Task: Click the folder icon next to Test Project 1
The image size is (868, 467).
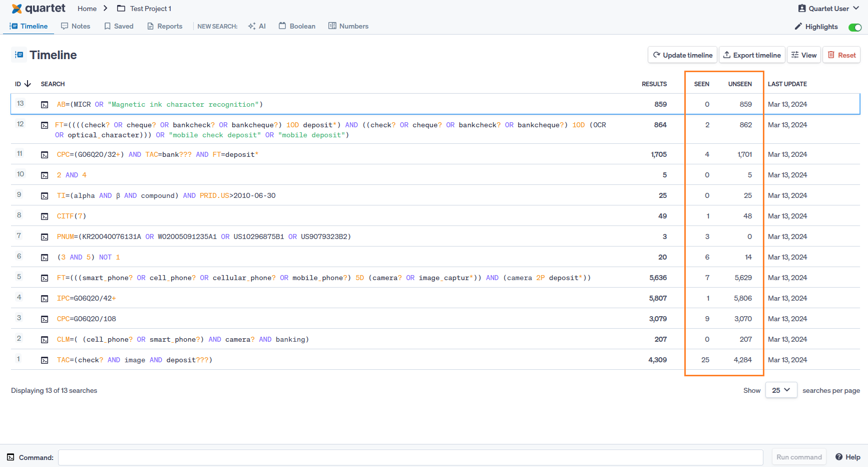Action: 121,9
